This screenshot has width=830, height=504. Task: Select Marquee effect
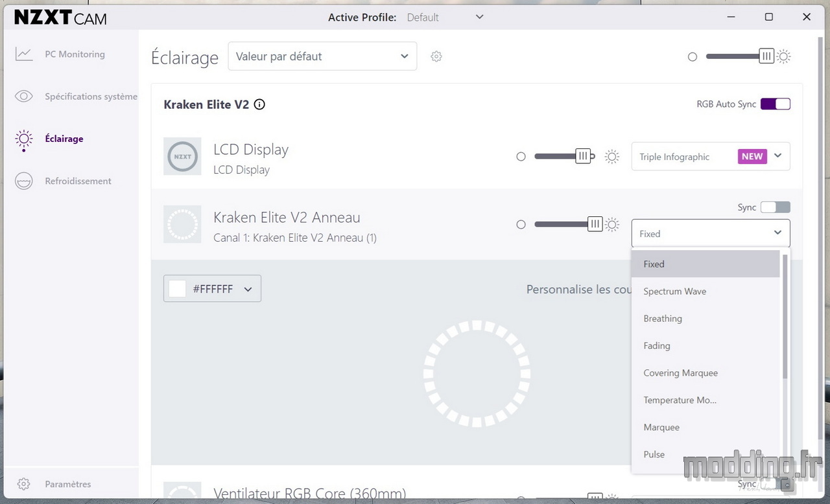tap(705, 428)
